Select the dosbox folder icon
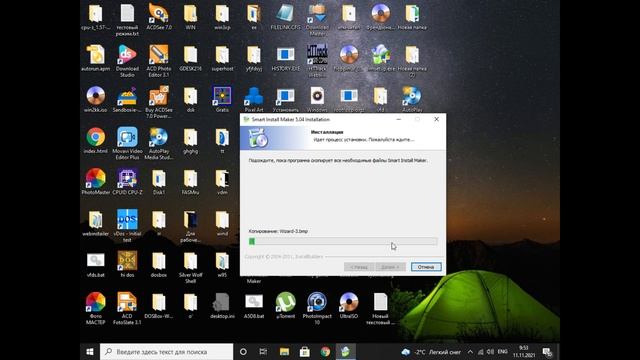Image resolution: width=640 pixels, height=360 pixels. [159, 264]
